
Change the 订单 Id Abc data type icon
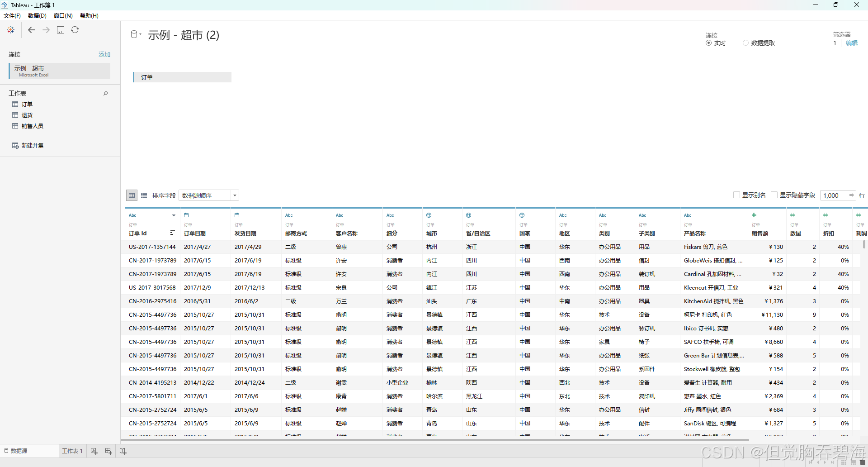[x=132, y=215]
